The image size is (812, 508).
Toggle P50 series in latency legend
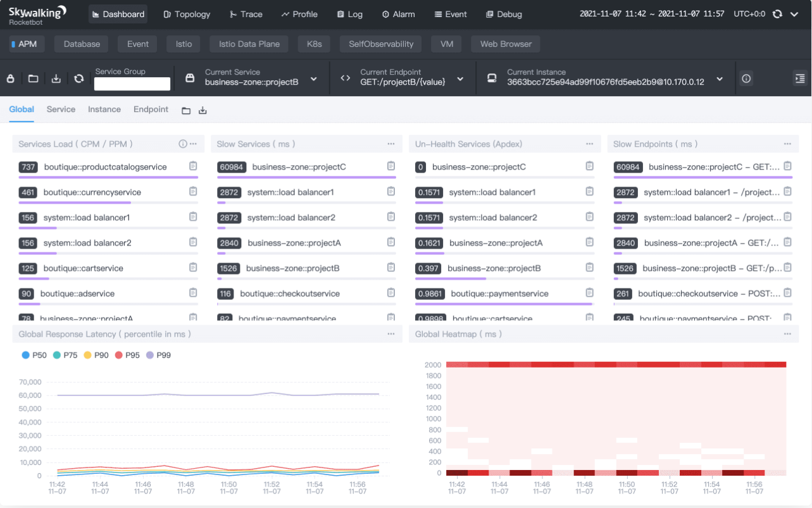[x=34, y=356]
